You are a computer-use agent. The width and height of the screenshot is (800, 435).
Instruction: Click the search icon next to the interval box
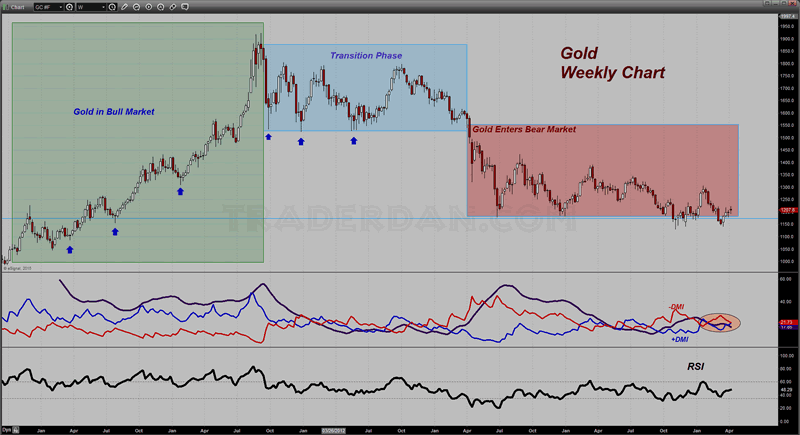112,7
